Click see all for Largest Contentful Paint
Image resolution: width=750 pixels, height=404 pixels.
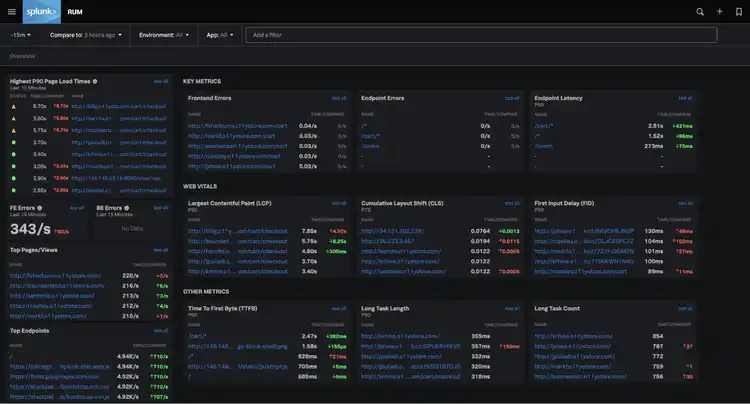pos(339,203)
